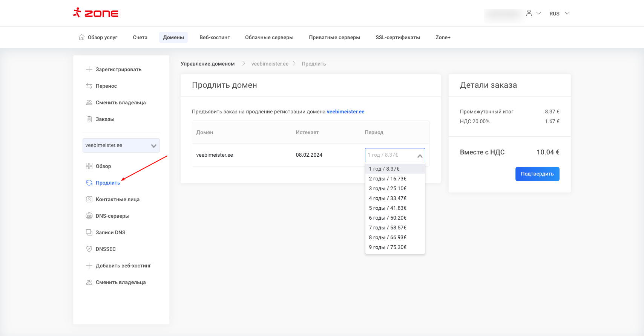Screen dimensions: 644x336
Task: Click the grid icon beside Обзор
Action: (89, 166)
